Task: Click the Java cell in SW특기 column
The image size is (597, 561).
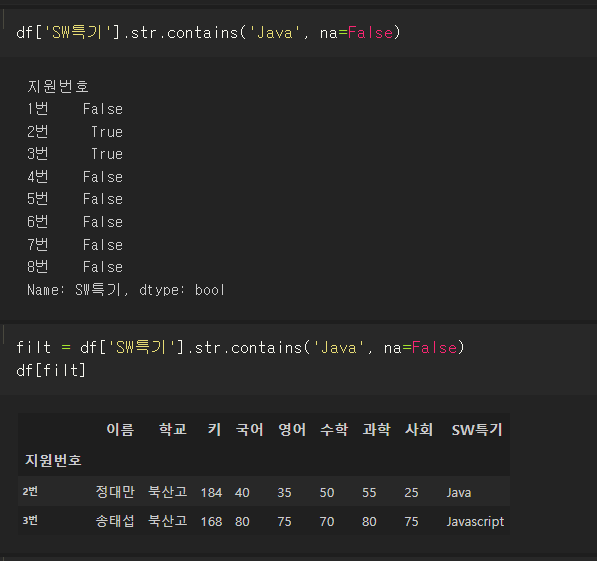Action: click(x=459, y=492)
